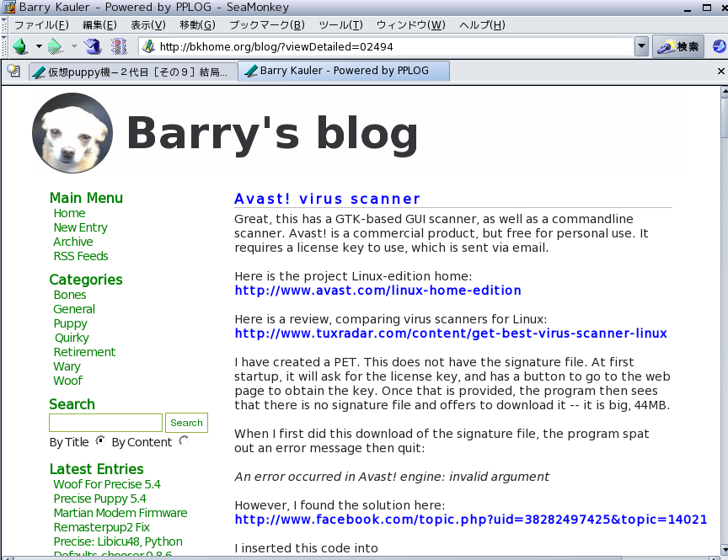Open the ウィンドウ(W) menu
The height and width of the screenshot is (560, 728).
(410, 25)
